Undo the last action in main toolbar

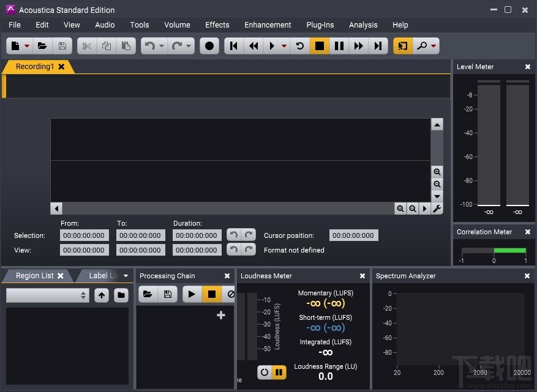pos(149,46)
